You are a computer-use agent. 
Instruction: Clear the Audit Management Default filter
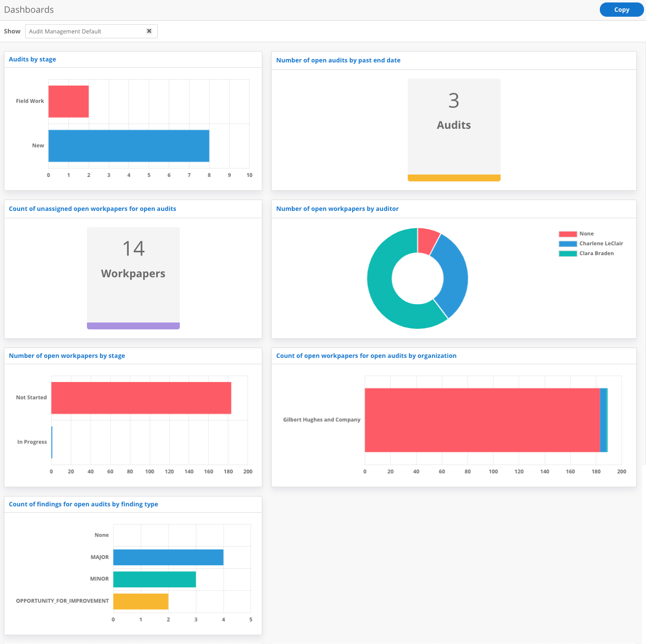tap(149, 31)
